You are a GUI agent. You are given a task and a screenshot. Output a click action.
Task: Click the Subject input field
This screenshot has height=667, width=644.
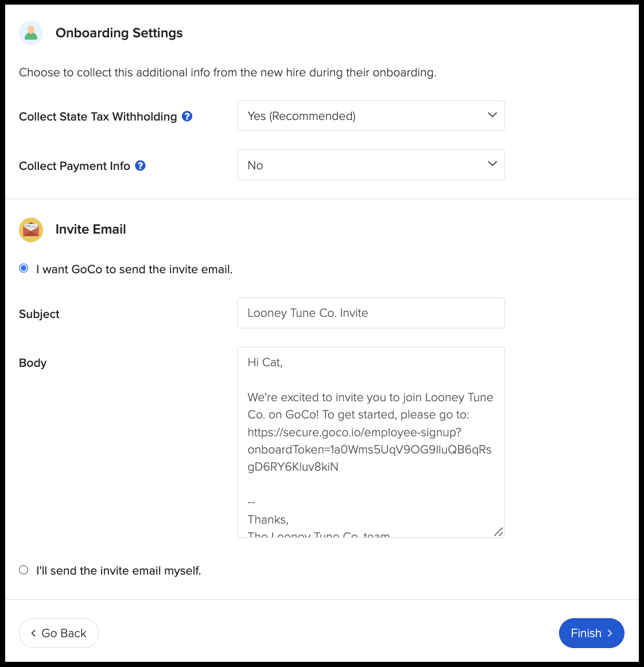(371, 313)
